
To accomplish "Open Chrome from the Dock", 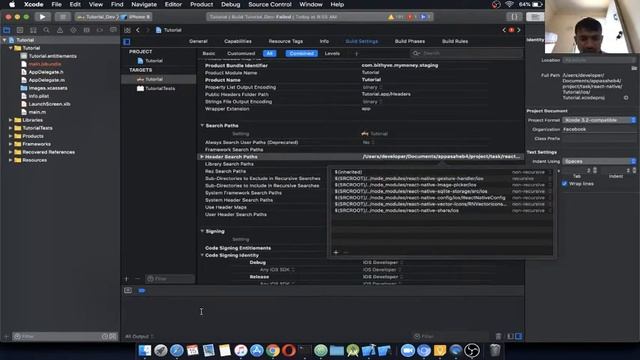I will 273,351.
